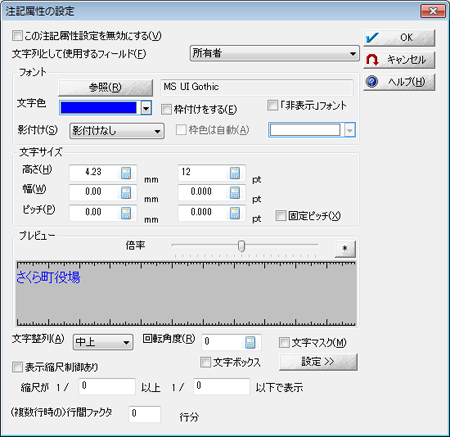Click the 倍率 magnification slider handle
Viewport: 450px width, 437px height.
pyautogui.click(x=241, y=246)
